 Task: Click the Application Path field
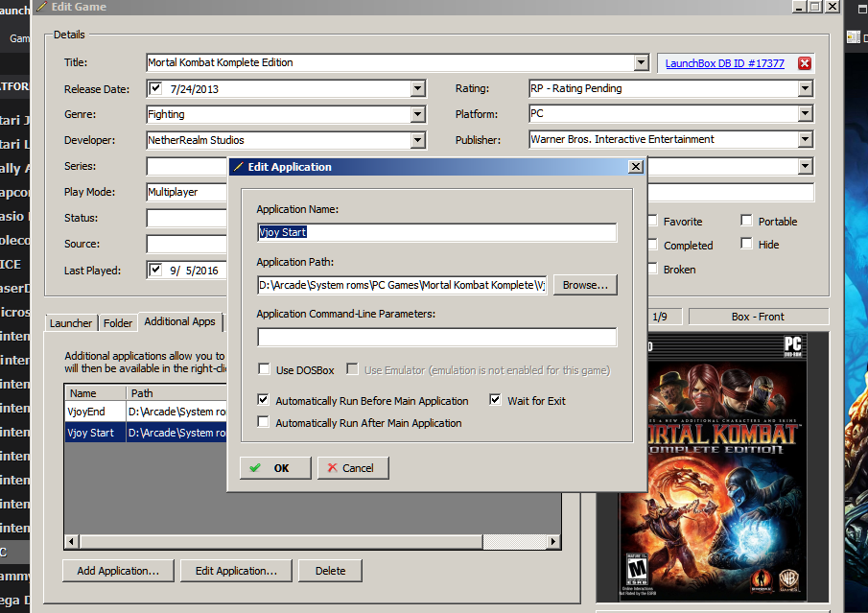(402, 285)
